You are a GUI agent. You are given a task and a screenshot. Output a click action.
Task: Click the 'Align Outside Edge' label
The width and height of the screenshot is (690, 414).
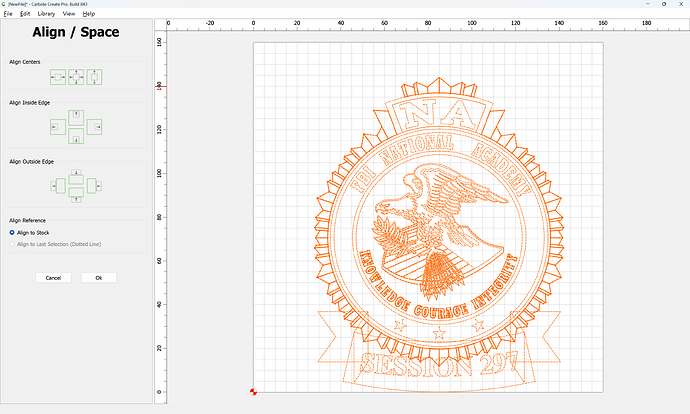coord(31,161)
